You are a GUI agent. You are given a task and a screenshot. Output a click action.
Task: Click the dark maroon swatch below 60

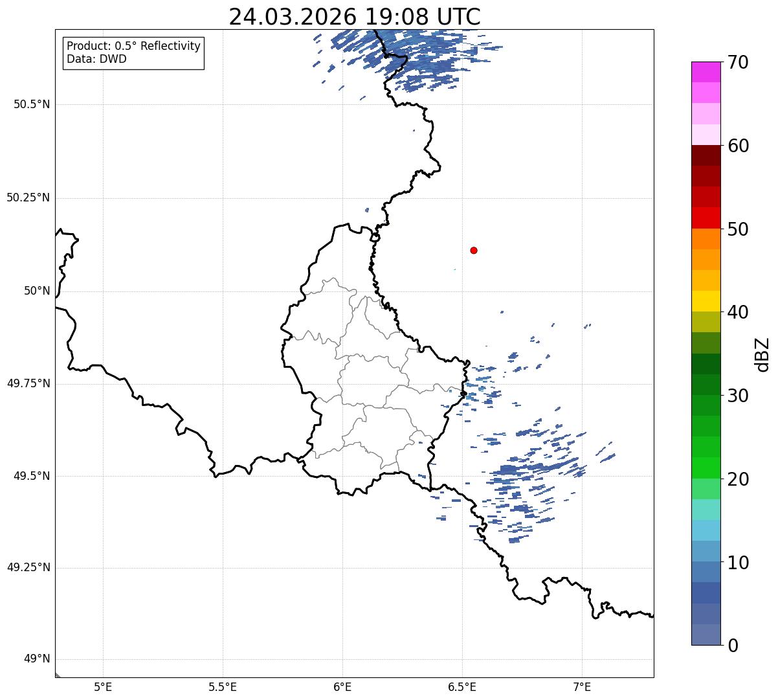click(x=706, y=155)
